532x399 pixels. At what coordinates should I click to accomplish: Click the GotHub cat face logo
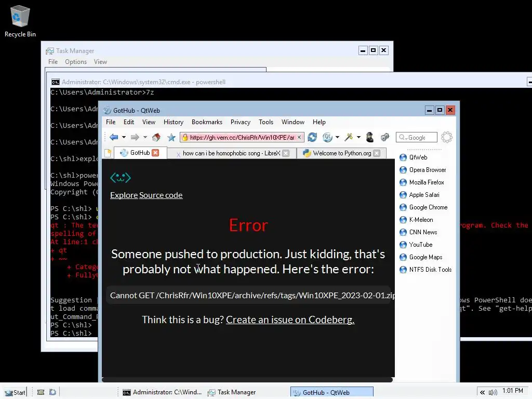click(121, 178)
